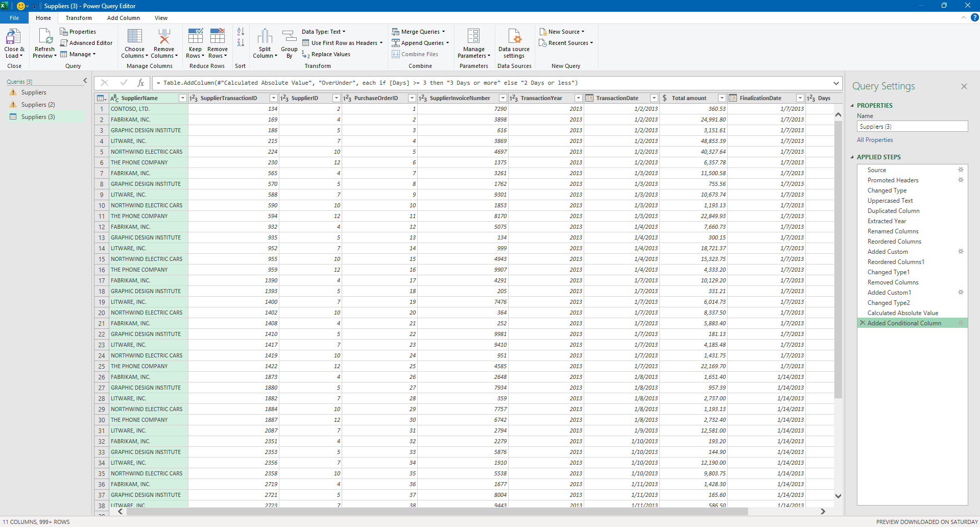Collapse the ribbon with the caret

click(x=964, y=17)
